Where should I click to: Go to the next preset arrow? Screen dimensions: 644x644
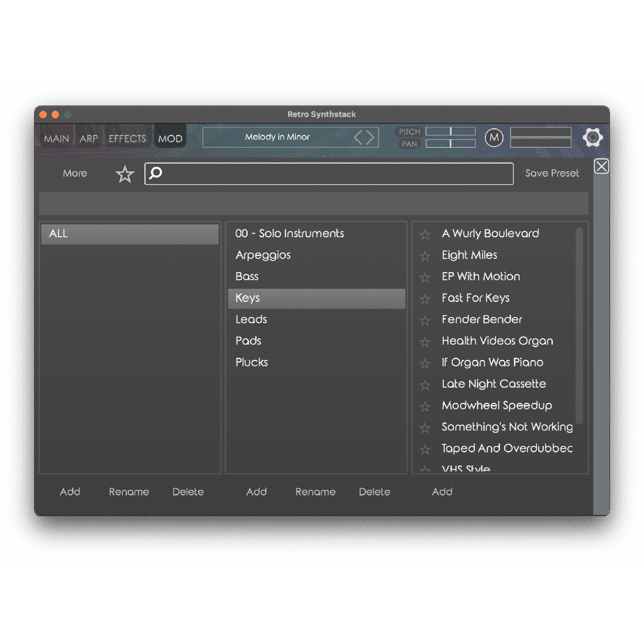pyautogui.click(x=370, y=138)
